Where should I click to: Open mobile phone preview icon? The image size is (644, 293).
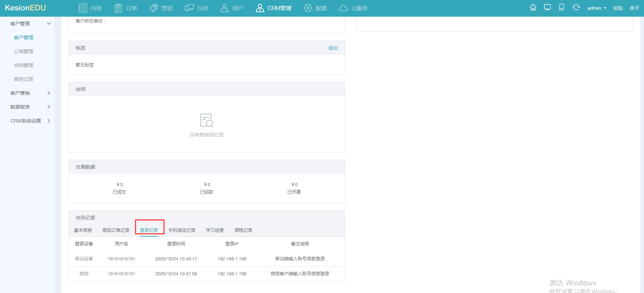561,7
